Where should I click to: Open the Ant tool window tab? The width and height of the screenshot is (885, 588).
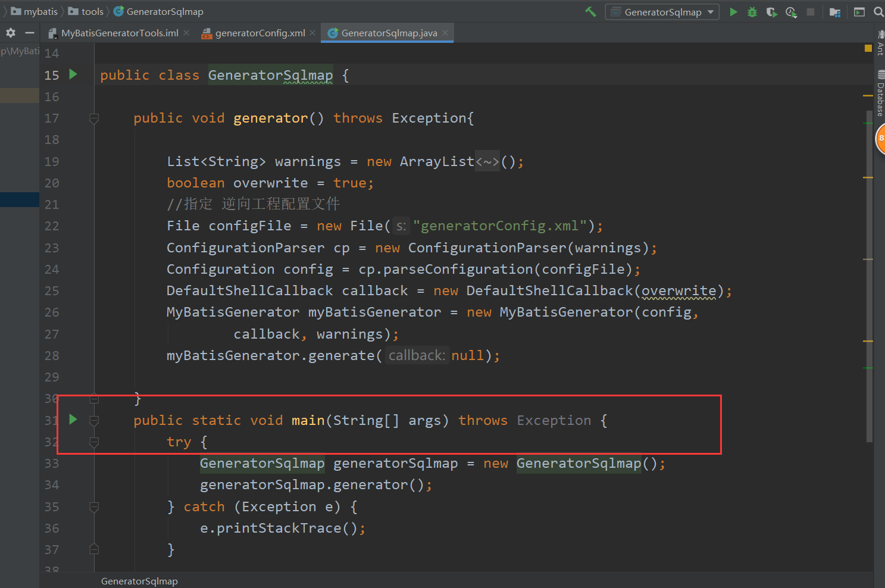click(x=880, y=43)
